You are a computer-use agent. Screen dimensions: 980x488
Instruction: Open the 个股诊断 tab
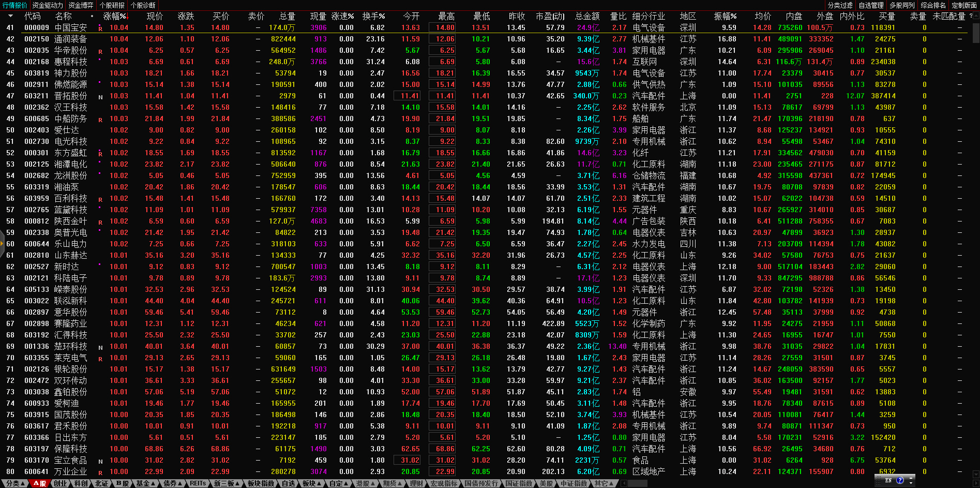point(143,5)
